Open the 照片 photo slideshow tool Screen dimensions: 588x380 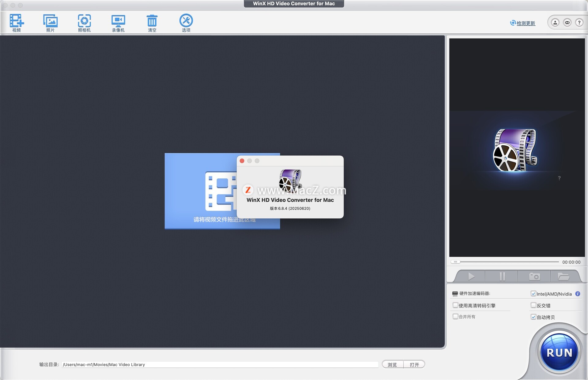tap(50, 23)
